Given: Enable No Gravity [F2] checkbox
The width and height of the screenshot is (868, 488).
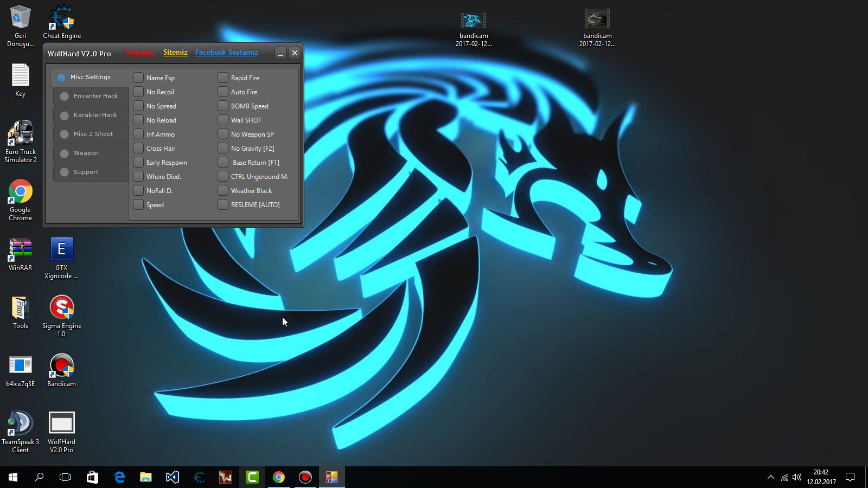Looking at the screenshot, I should [223, 148].
